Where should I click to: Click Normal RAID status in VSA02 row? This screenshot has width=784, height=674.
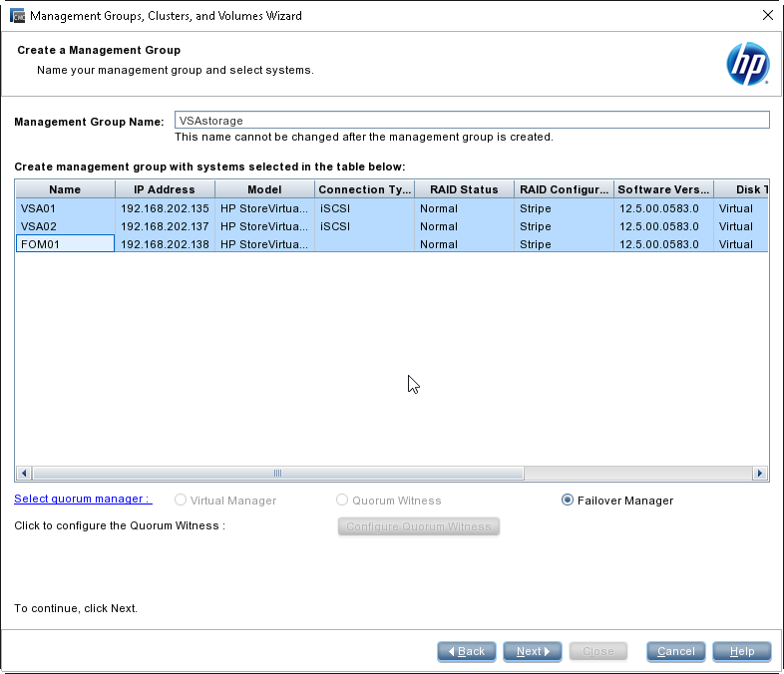click(465, 226)
